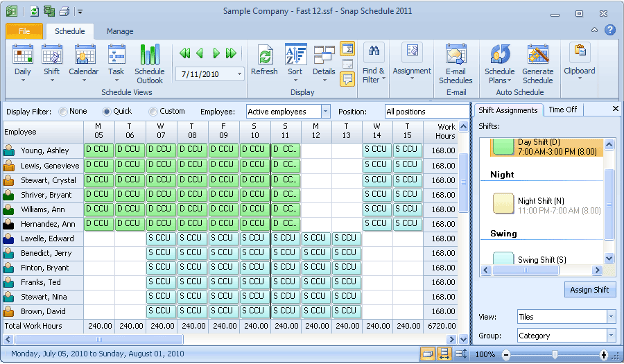624x364 pixels.
Task: Decrease zoom with minus button
Action: [506, 354]
